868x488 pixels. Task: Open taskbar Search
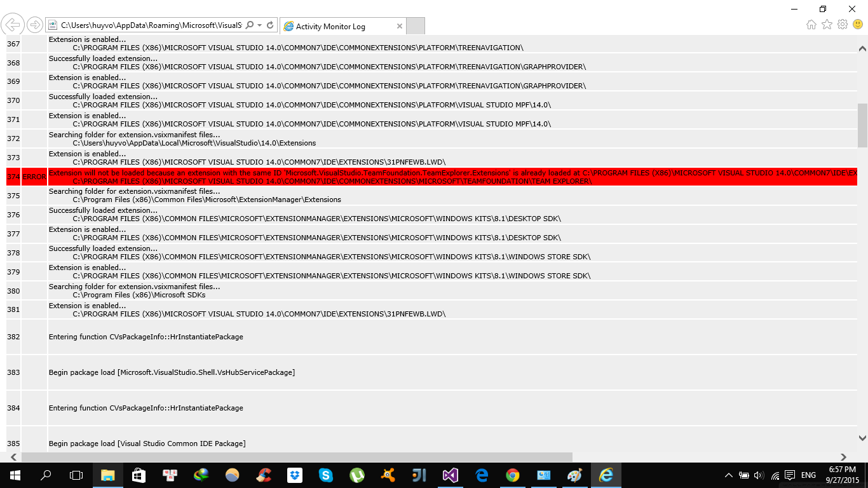[46, 475]
